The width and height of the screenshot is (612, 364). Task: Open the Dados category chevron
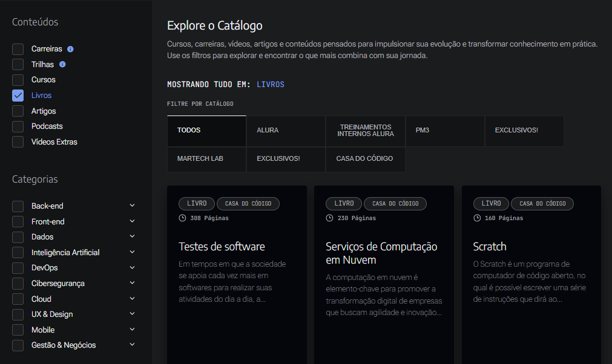coord(133,236)
